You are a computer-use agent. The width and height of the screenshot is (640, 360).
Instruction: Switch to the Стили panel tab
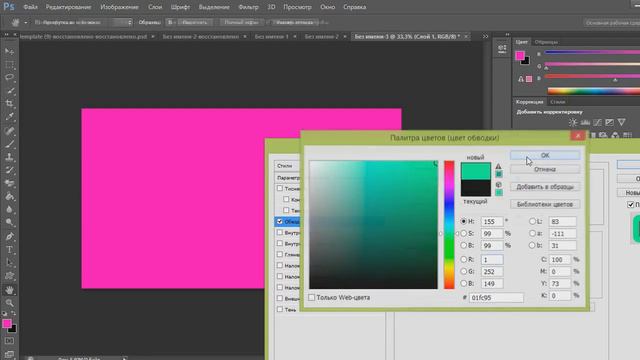point(558,102)
